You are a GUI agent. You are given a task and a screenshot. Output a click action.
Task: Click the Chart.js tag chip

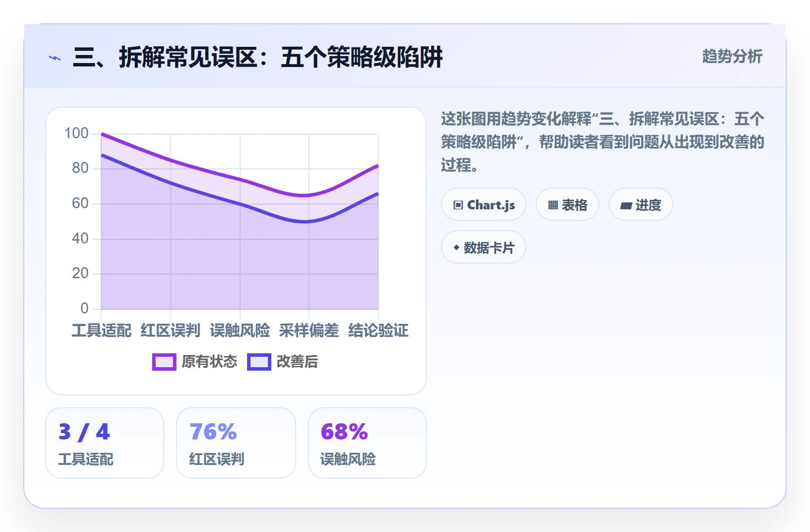coord(484,205)
